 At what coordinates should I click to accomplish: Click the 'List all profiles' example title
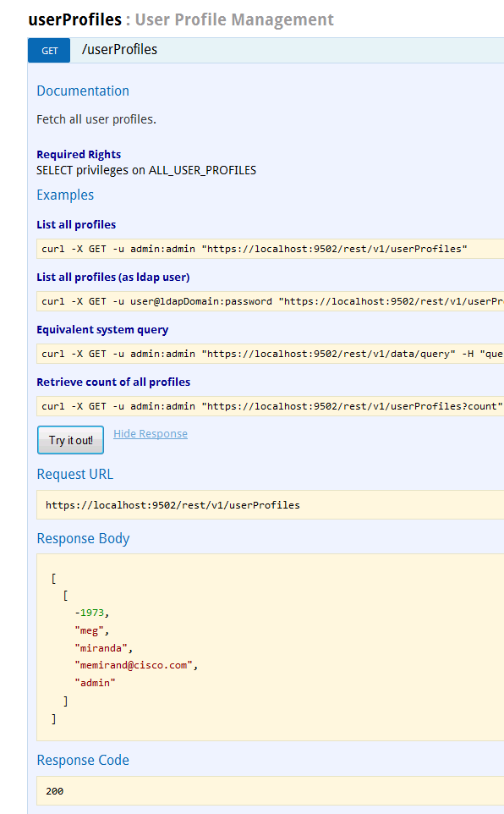[76, 225]
